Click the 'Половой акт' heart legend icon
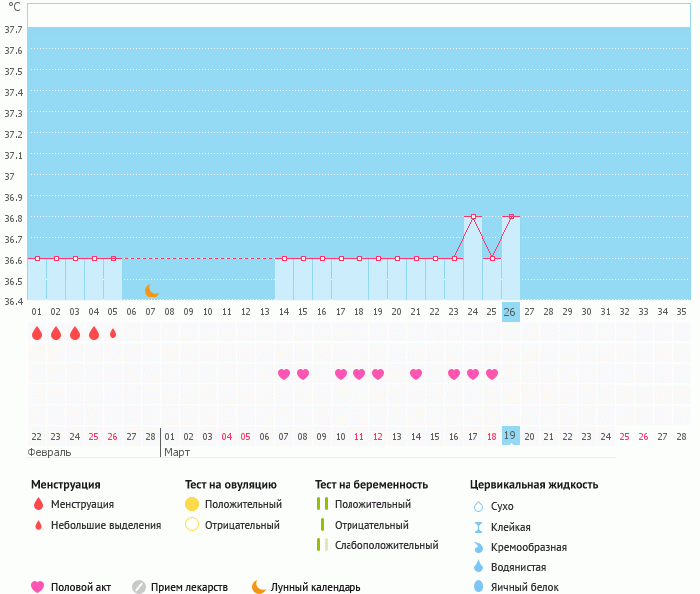 38,587
